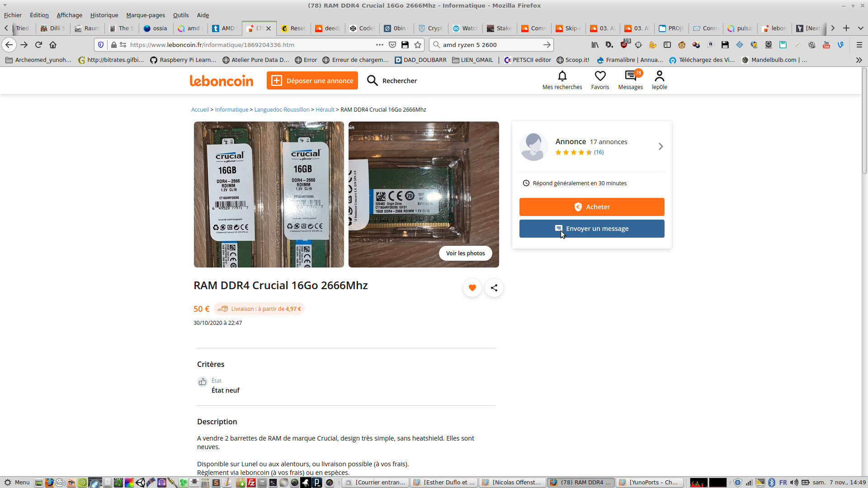
Task: Click the share icon beside listing title
Action: pos(494,288)
